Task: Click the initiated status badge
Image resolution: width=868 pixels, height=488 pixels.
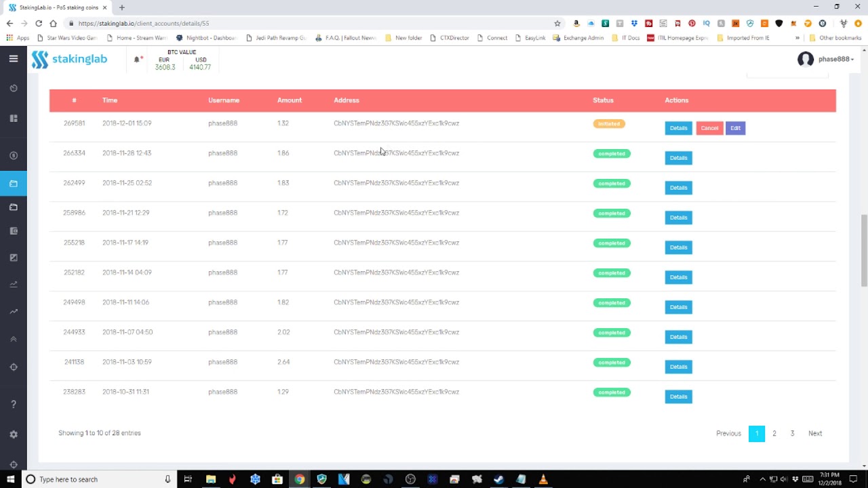Action: tap(609, 124)
